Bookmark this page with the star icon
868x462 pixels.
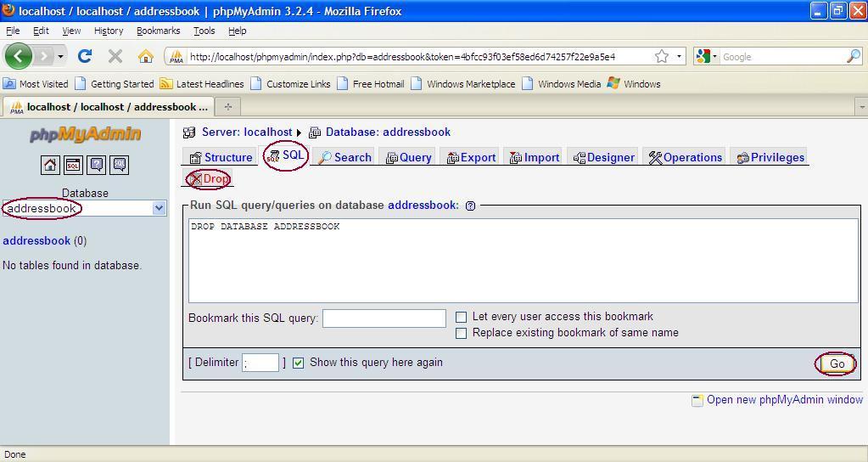[662, 56]
